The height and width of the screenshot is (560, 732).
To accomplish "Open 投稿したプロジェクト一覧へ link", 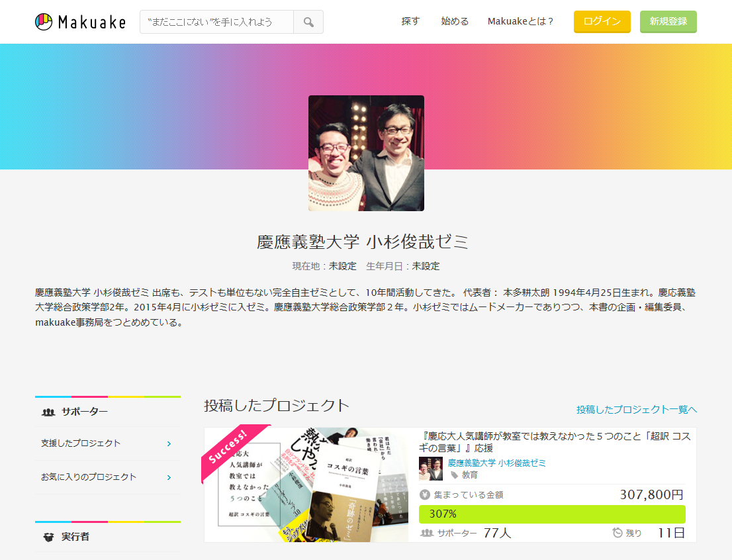I will click(x=637, y=410).
